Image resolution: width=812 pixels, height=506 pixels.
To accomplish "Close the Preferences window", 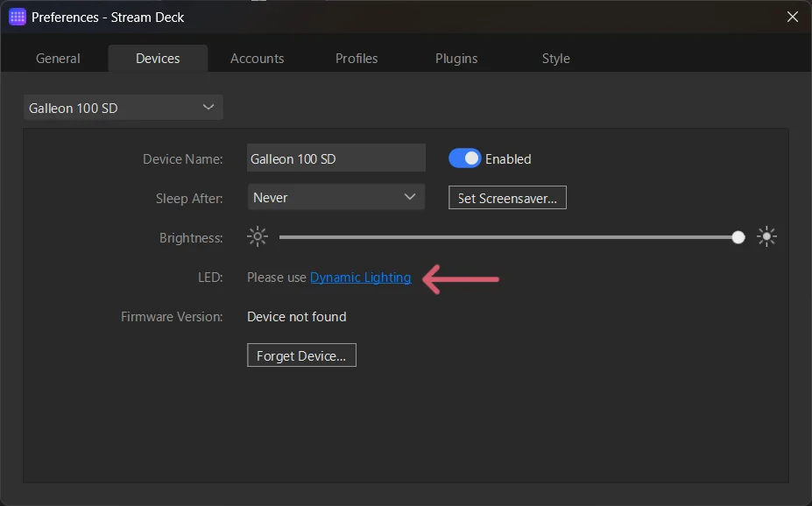I will tap(793, 17).
